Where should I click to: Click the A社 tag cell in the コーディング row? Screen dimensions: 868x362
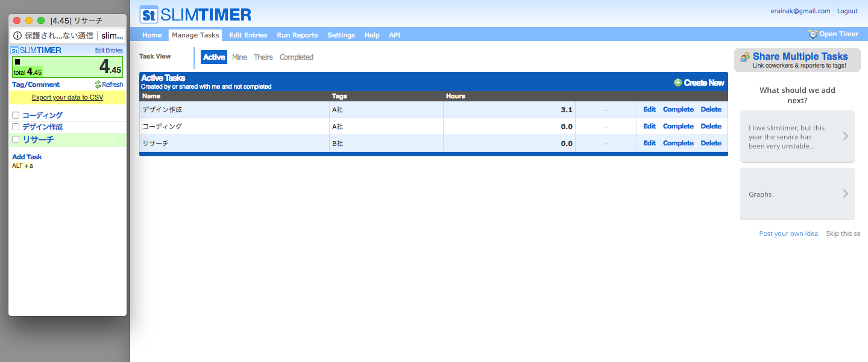(x=386, y=127)
